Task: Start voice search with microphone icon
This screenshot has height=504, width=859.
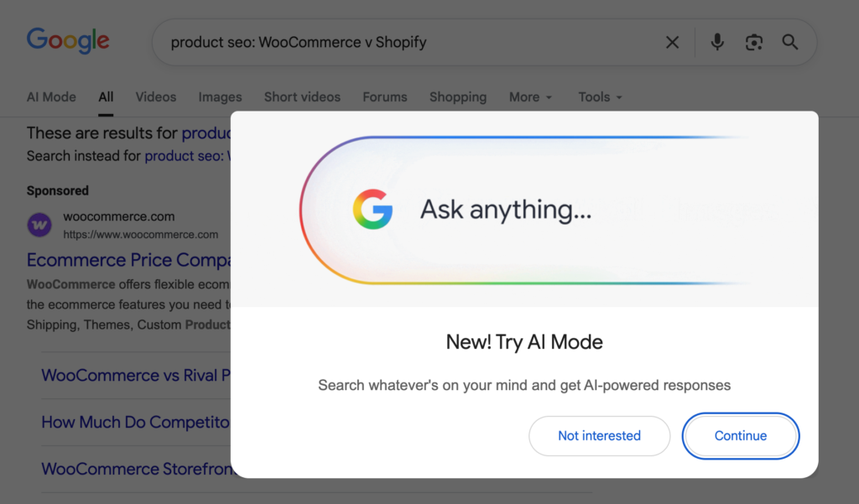Action: coord(716,42)
